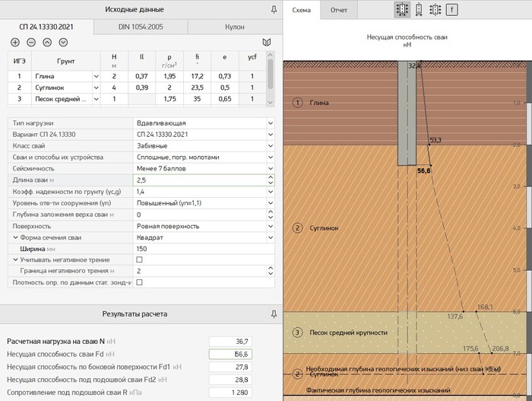Select the first pile diagram view icon
Viewport: 532px width, 401px height.
click(x=402, y=10)
